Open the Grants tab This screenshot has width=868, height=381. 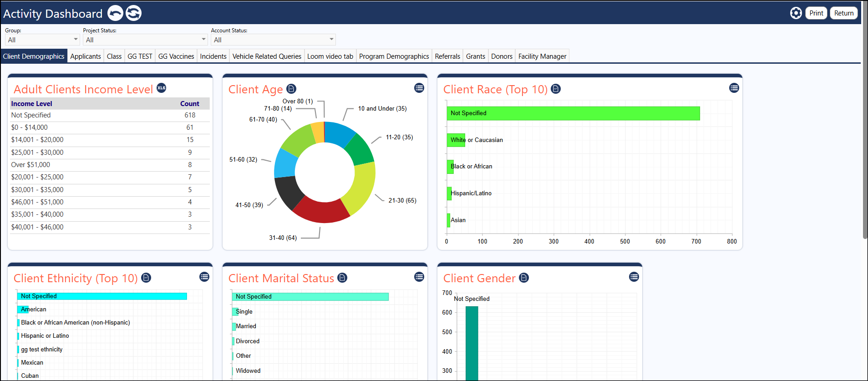click(x=476, y=56)
